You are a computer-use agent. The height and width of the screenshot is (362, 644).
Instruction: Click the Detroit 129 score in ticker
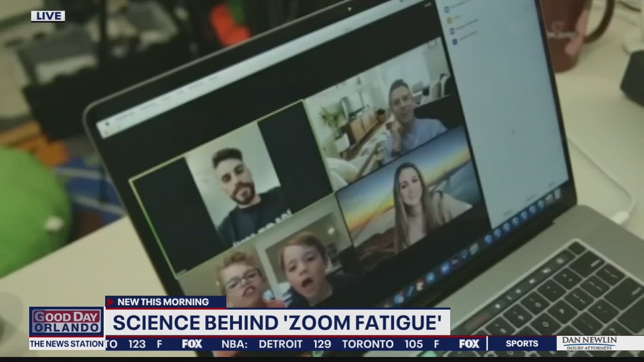pos(295,344)
